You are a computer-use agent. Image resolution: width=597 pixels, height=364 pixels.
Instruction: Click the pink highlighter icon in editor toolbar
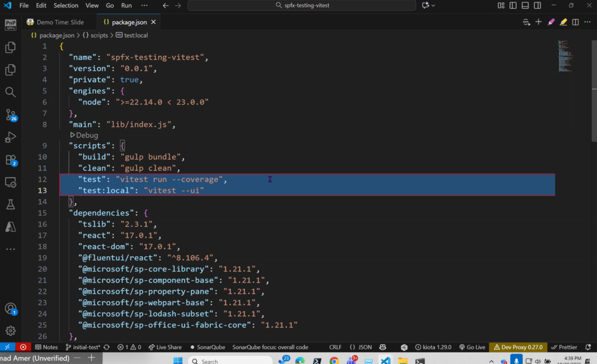coord(551,22)
